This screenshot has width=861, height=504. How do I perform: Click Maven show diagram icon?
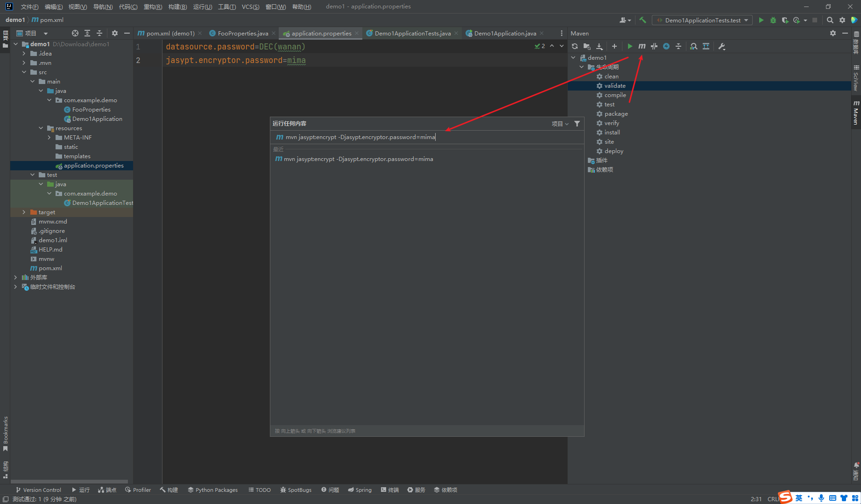(706, 46)
